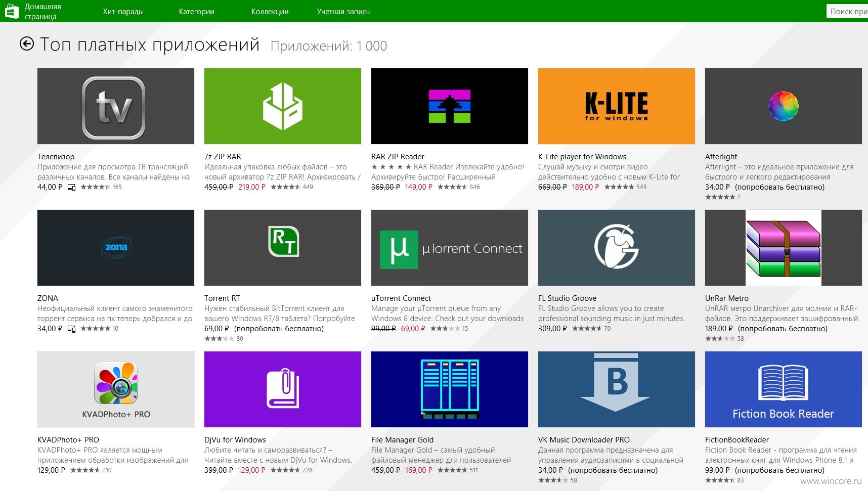Click the KVADPhoto+ PRO title text

click(68, 440)
